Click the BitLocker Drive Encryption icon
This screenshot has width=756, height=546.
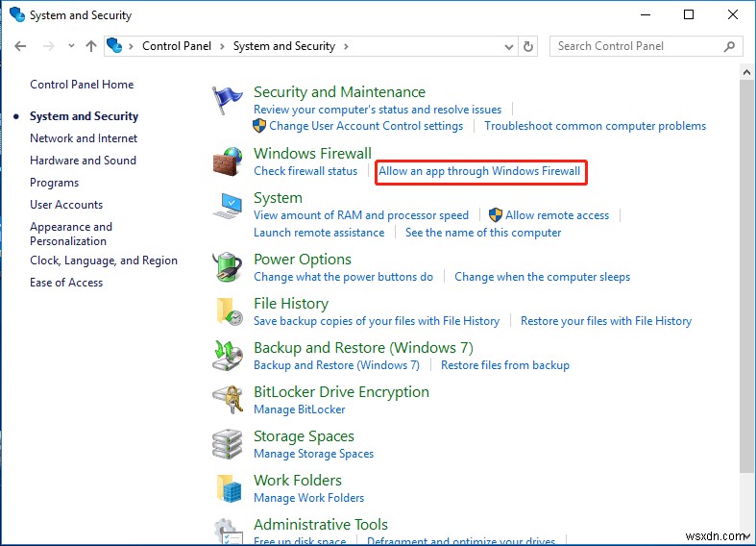[x=228, y=401]
